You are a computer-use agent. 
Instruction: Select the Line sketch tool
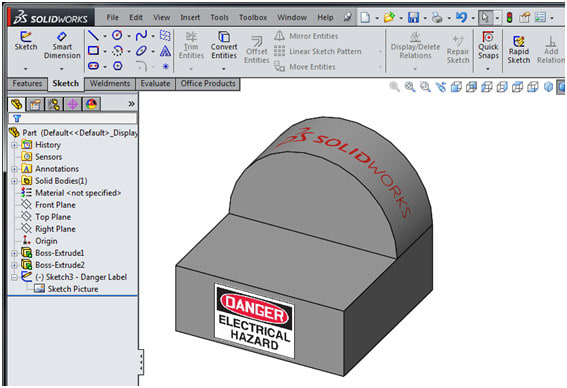coord(94,35)
